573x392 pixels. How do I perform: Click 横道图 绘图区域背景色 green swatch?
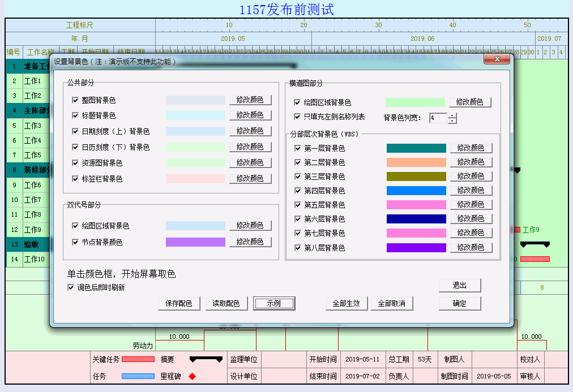415,102
